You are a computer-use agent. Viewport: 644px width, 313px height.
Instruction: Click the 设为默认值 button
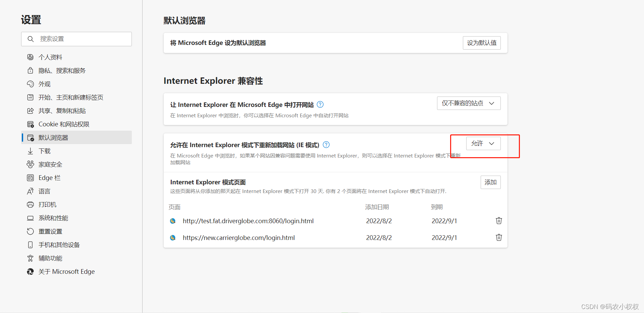click(482, 43)
